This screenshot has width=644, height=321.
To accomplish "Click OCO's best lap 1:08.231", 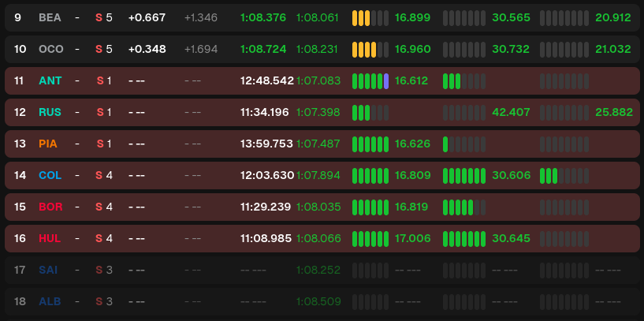I will [x=317, y=50].
